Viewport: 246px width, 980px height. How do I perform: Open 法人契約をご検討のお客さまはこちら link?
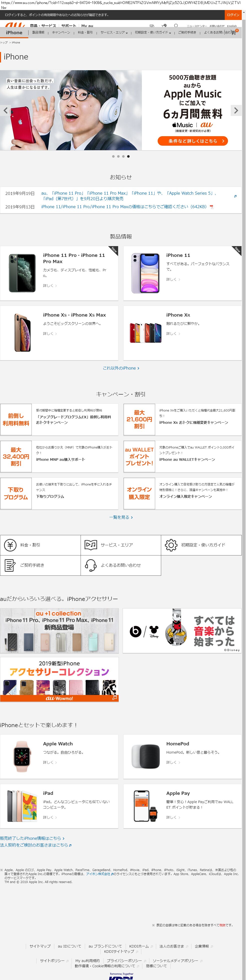pos(36,845)
